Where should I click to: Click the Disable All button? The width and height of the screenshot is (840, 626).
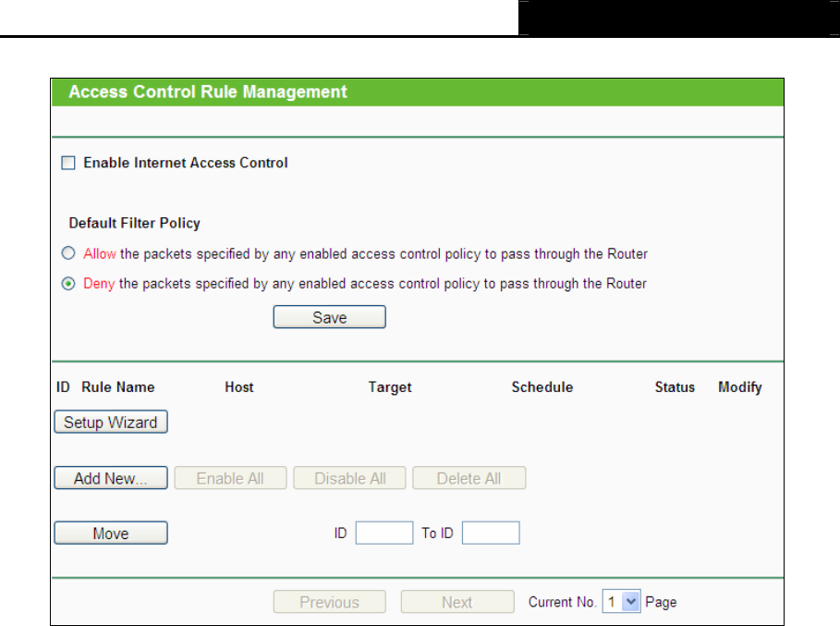[349, 477]
